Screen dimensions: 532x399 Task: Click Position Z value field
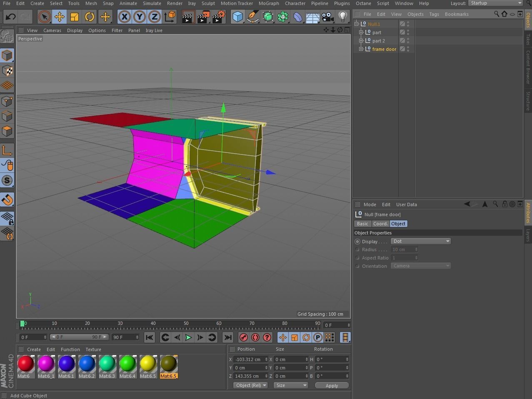[x=250, y=376]
